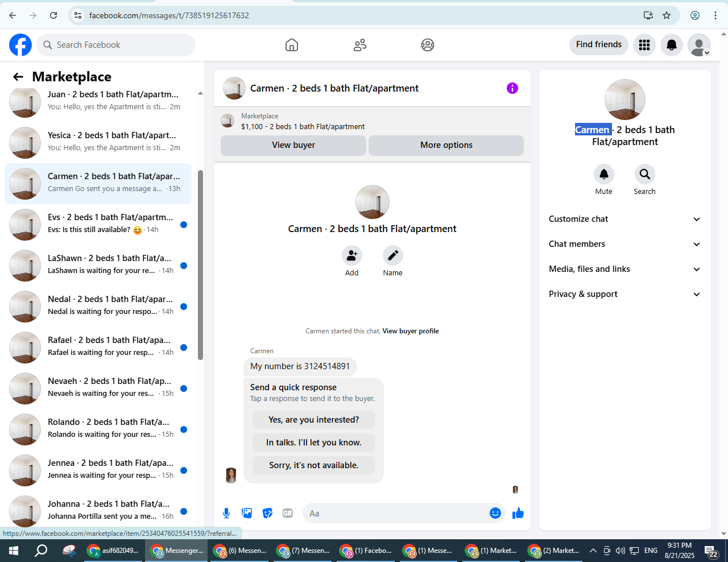This screenshot has width=728, height=562.
Task: Open conversation information purple icon
Action: click(512, 88)
